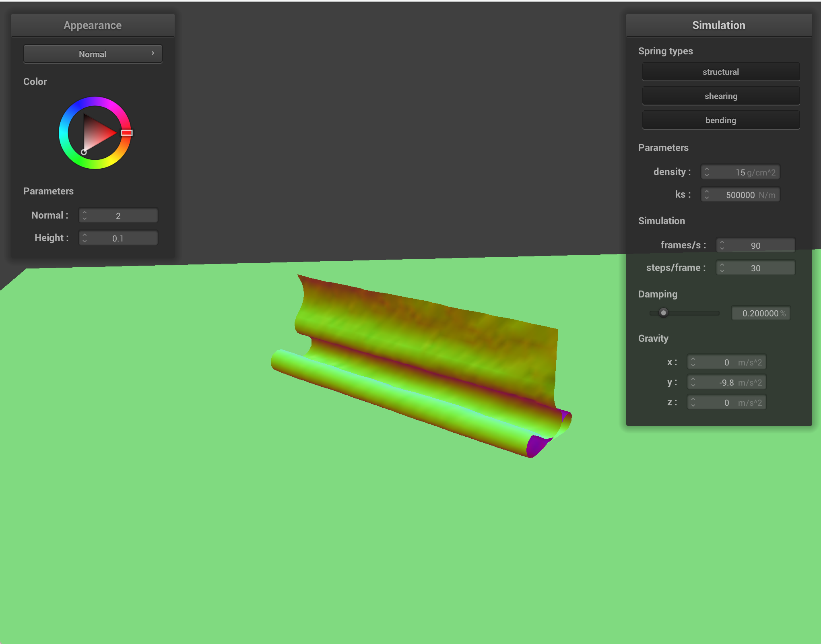Click the Normal field stepper arrows
821x644 pixels.
pyautogui.click(x=85, y=215)
